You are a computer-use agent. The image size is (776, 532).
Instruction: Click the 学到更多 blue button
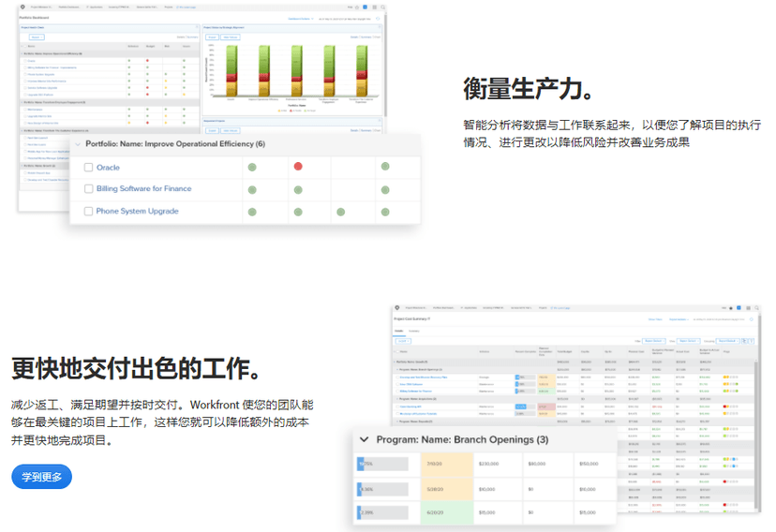41,477
